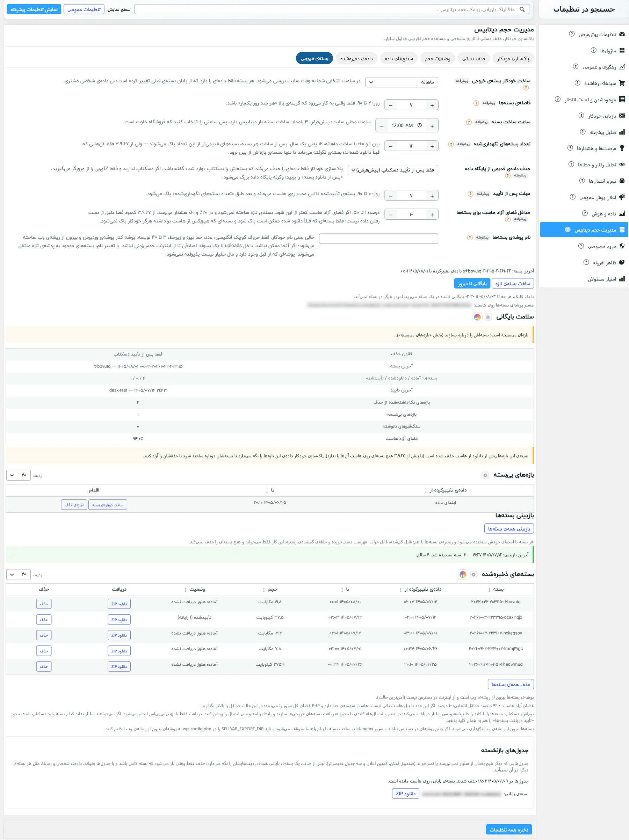Open the فقط پس از تأیید دسکتاپ deletion rule dropdown
The height and width of the screenshot is (840, 629).
pos(393,170)
